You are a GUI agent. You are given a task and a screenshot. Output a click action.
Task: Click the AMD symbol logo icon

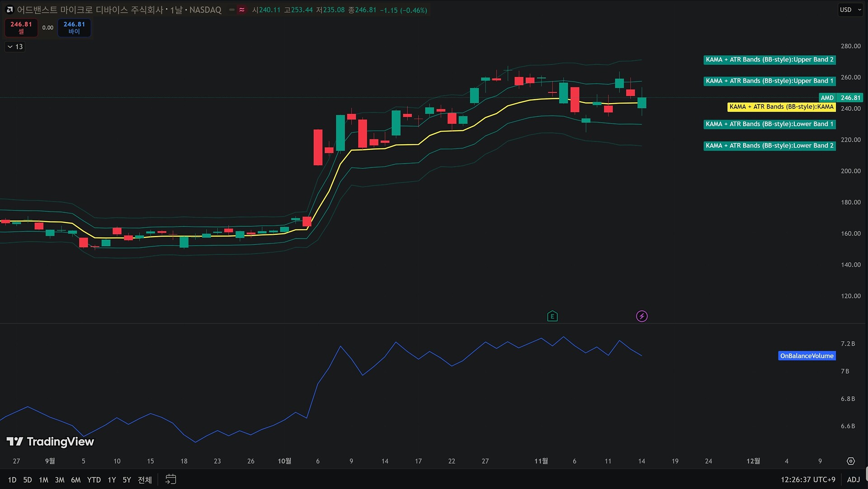[9, 9]
